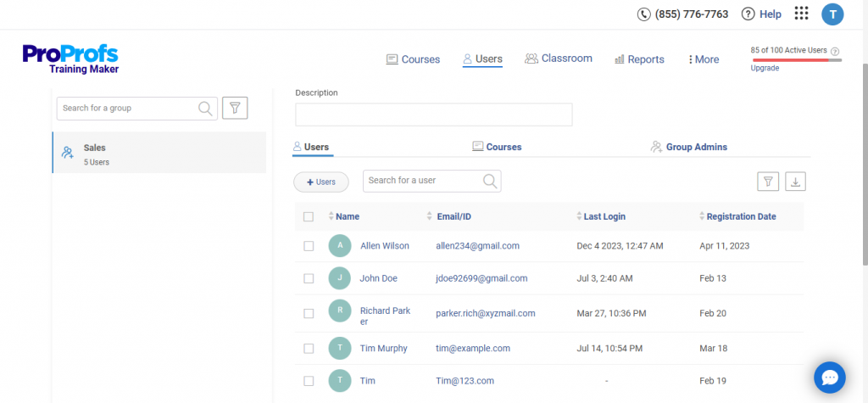The height and width of the screenshot is (403, 868).
Task: Click the search icon in user search
Action: (x=490, y=181)
